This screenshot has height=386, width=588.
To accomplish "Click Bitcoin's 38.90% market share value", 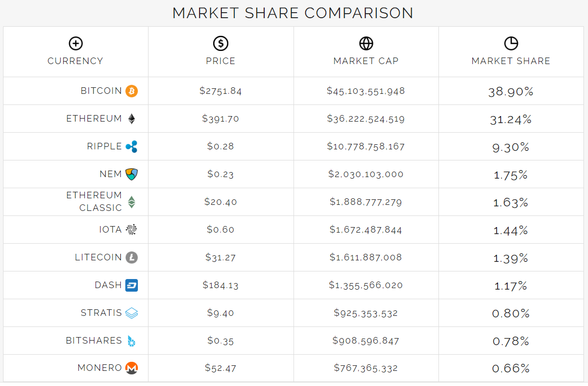I will pyautogui.click(x=511, y=92).
